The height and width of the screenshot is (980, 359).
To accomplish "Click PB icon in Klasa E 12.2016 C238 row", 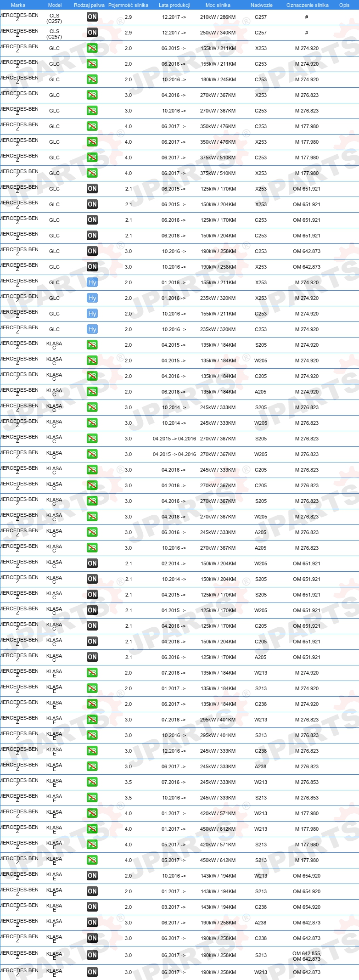I will tap(92, 751).
